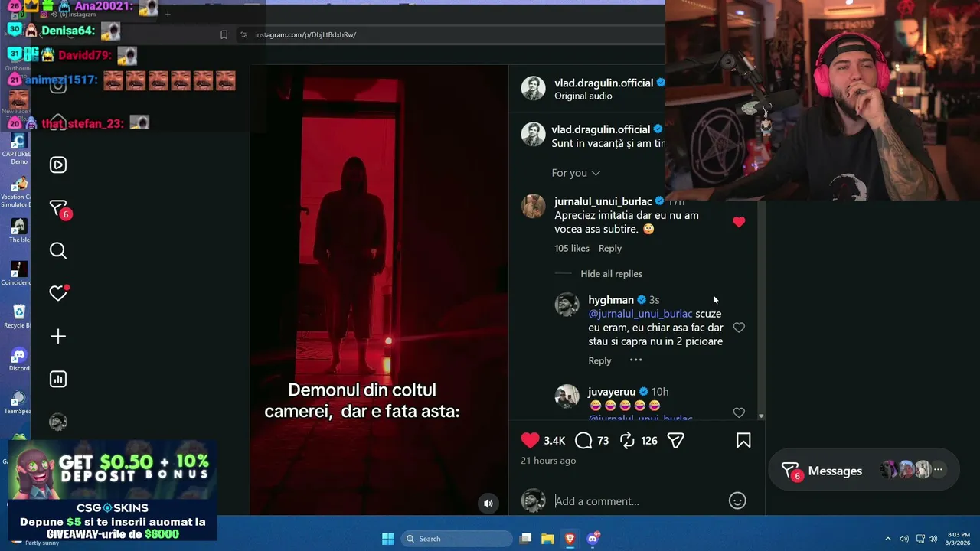Screen dimensions: 980x551
Task: Open the Windows Start menu
Action: click(x=388, y=539)
